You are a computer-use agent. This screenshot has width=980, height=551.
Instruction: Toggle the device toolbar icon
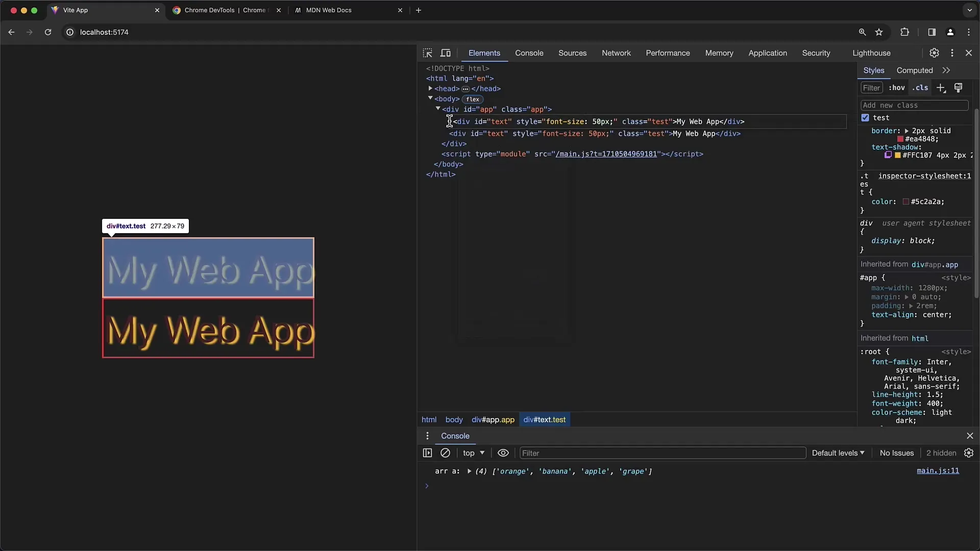point(446,53)
